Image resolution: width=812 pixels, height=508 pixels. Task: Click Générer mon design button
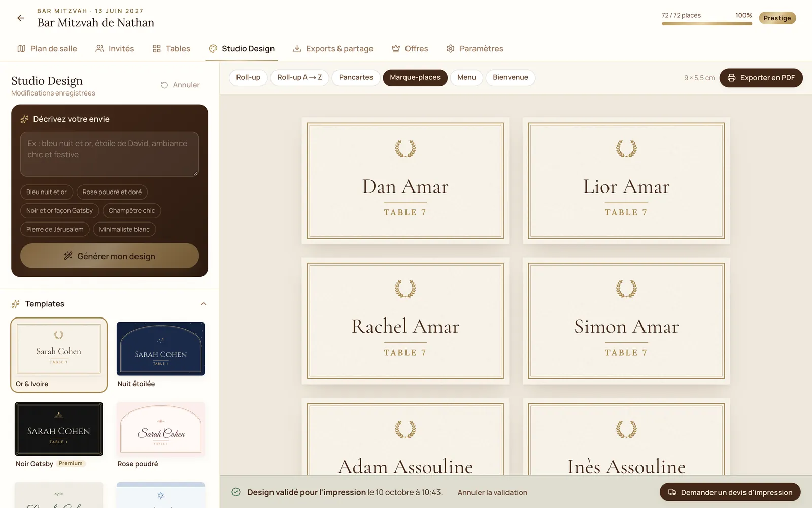(110, 256)
